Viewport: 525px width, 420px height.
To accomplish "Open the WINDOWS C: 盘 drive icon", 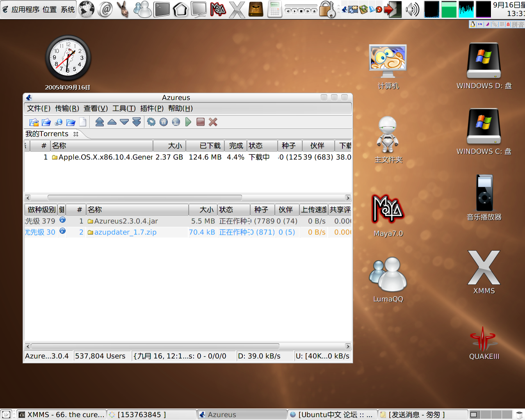I will [x=484, y=132].
